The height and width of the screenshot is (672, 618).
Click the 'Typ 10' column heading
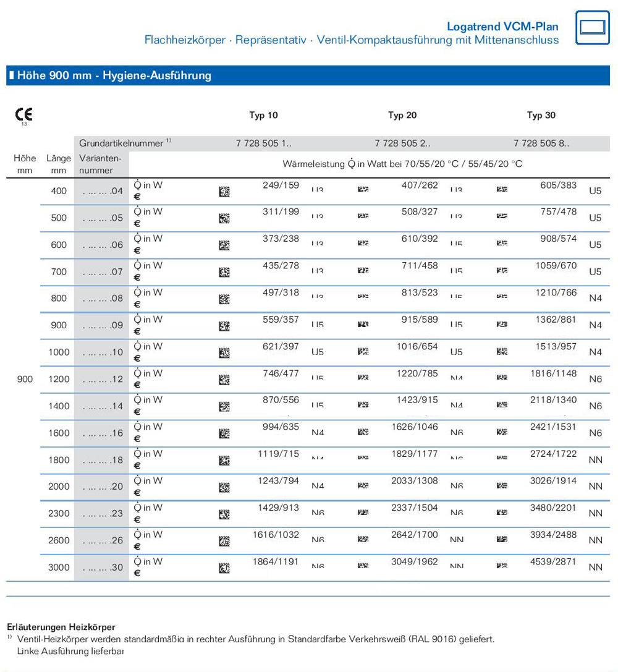tap(263, 115)
